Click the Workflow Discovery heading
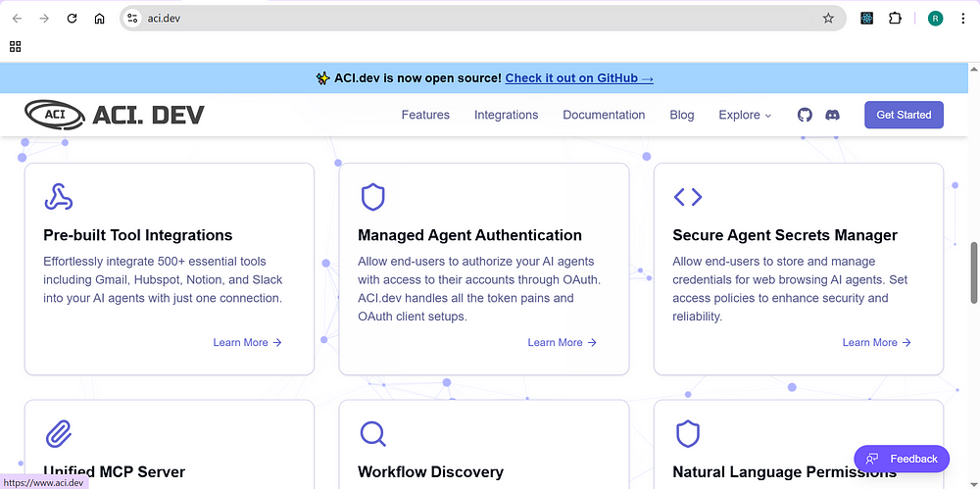The width and height of the screenshot is (980, 489). click(x=430, y=472)
